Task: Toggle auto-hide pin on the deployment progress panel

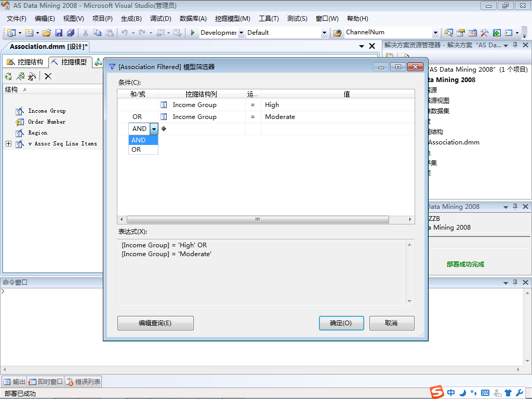Action: click(515, 207)
